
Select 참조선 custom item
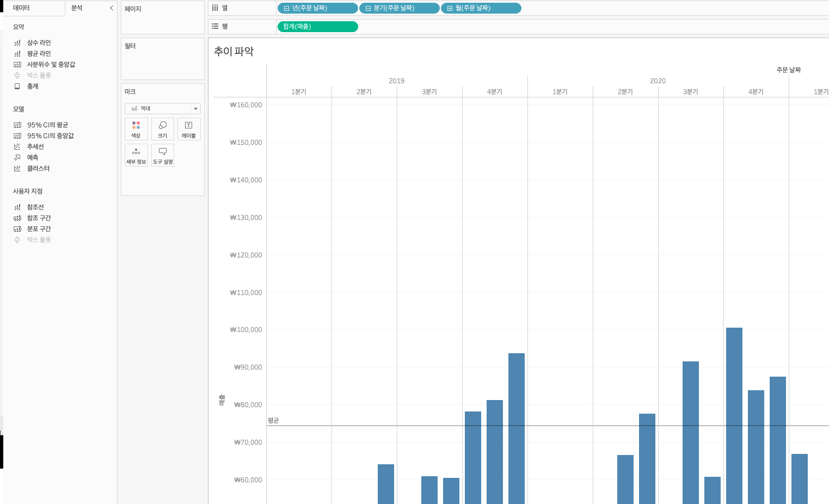click(x=35, y=207)
